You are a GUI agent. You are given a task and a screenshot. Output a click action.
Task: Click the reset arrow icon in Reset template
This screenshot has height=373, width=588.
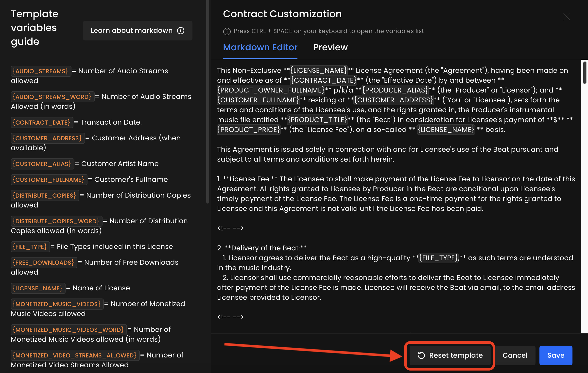click(x=421, y=355)
